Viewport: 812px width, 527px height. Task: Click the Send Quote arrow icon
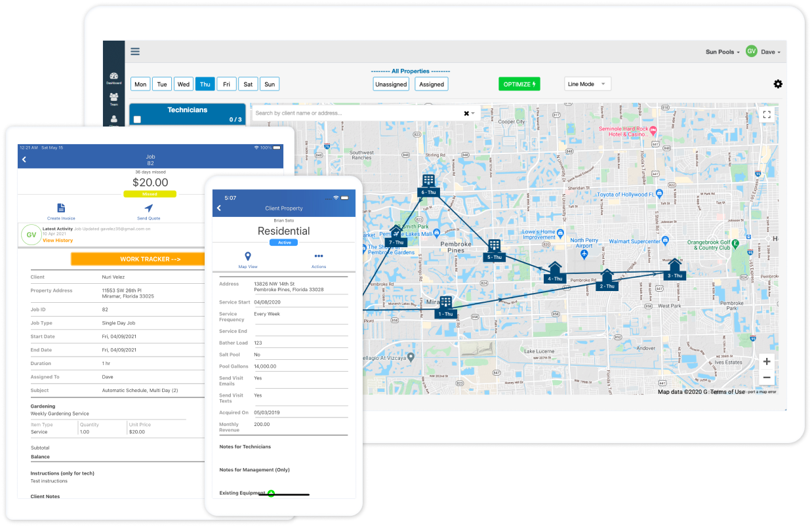point(148,208)
